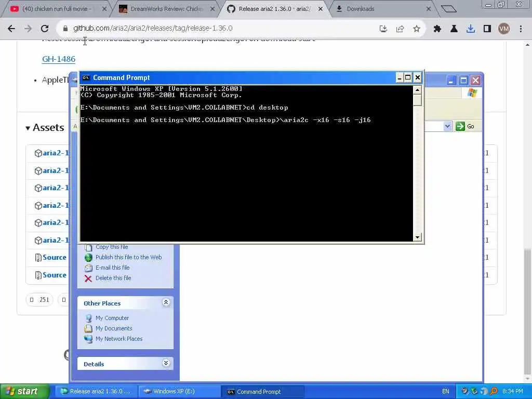Open the GH-1486 issue link
This screenshot has height=399, width=532.
coord(59,59)
